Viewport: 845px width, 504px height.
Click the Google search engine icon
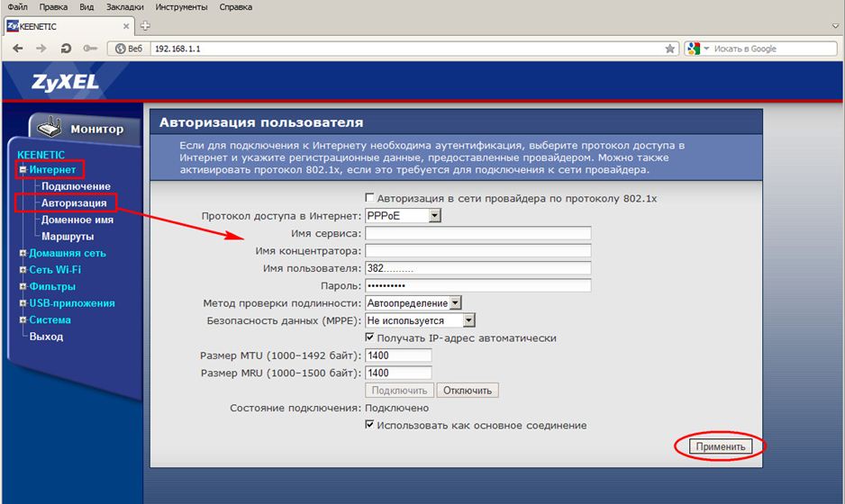click(693, 48)
